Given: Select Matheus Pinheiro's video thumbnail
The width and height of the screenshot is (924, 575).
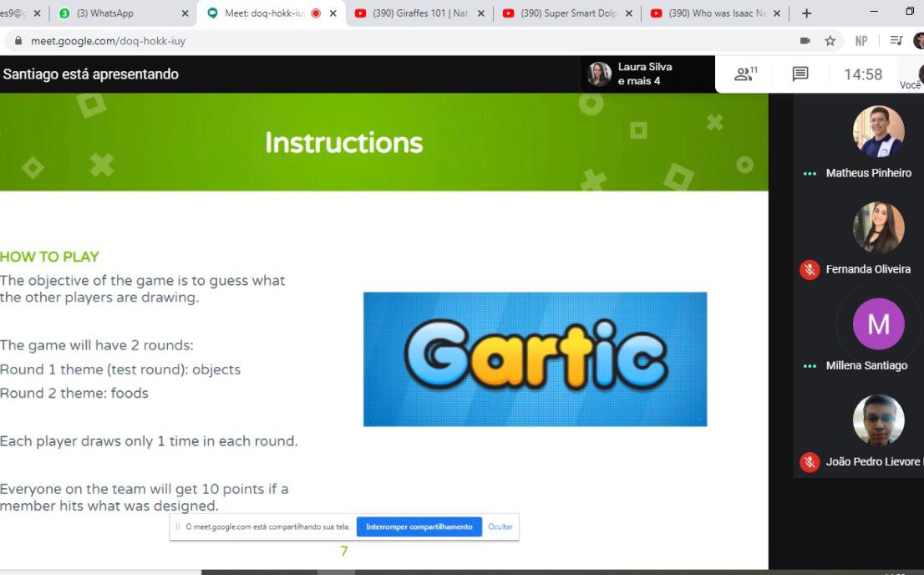Looking at the screenshot, I should [879, 131].
